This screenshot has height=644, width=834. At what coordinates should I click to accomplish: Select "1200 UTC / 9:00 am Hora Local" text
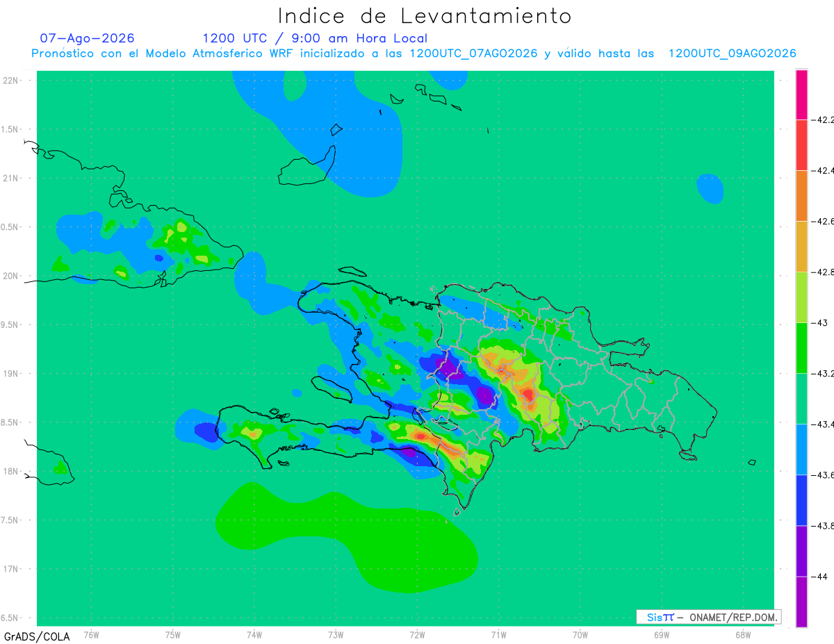click(315, 39)
